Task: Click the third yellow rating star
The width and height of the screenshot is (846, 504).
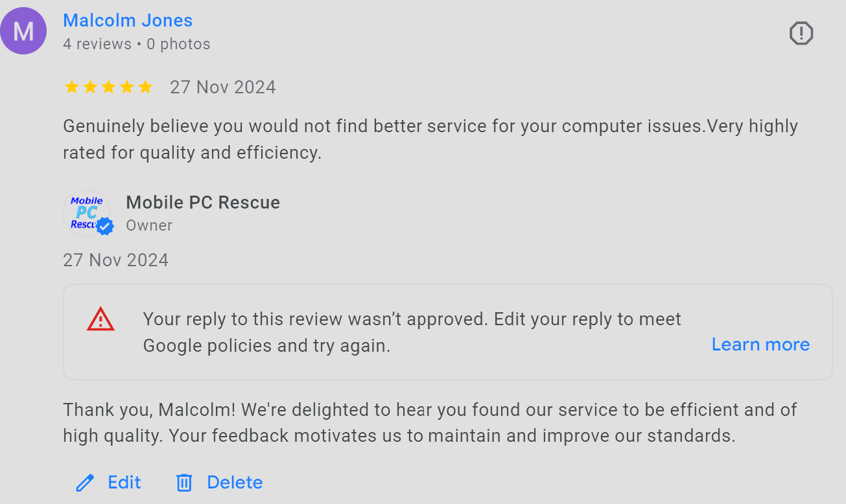Action: point(108,87)
